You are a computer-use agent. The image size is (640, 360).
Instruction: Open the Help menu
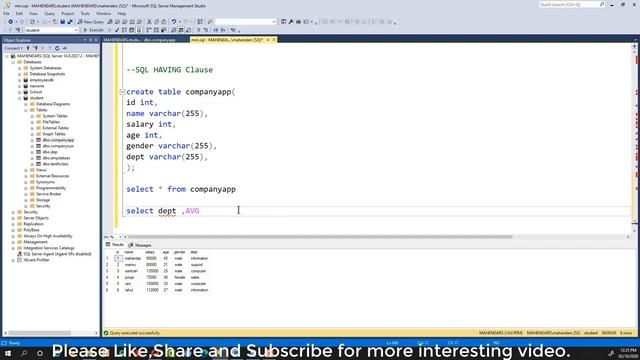pos(122,13)
